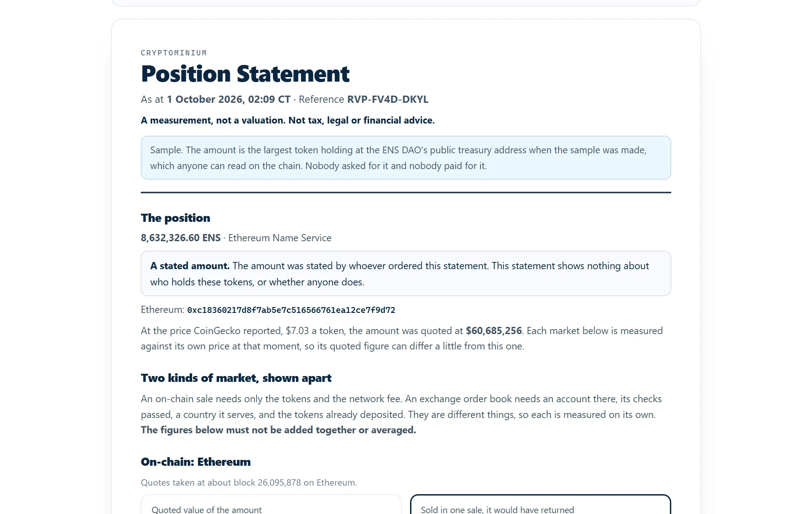Click the "Quotes taken at about block 26,095,878" line
The image size is (812, 514).
click(249, 482)
